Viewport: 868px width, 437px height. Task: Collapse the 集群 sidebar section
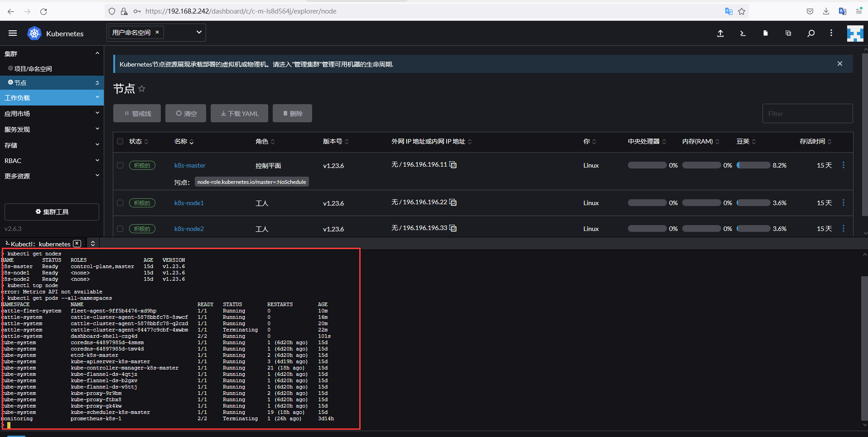click(x=97, y=53)
